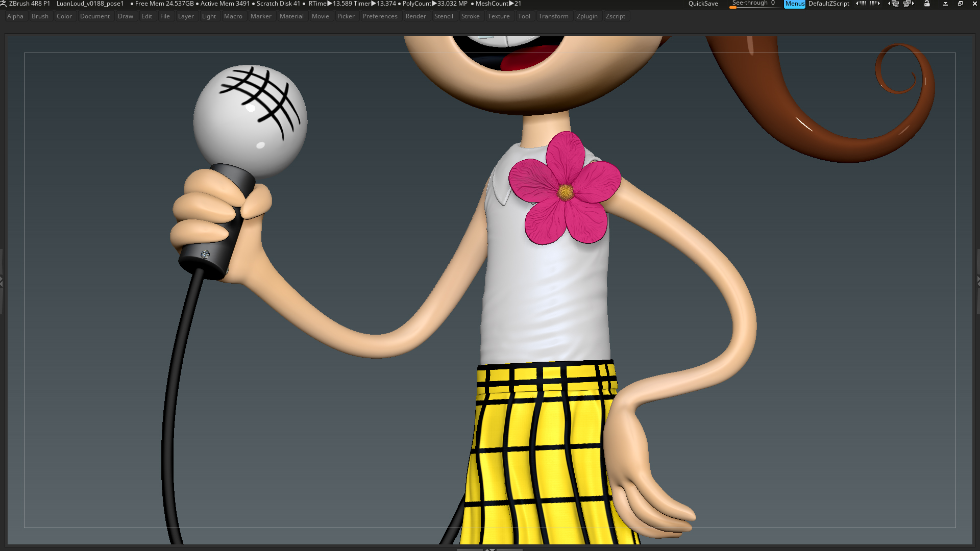Click the PolyCount 33.032 MP text
The height and width of the screenshot is (551, 980).
pos(435,4)
